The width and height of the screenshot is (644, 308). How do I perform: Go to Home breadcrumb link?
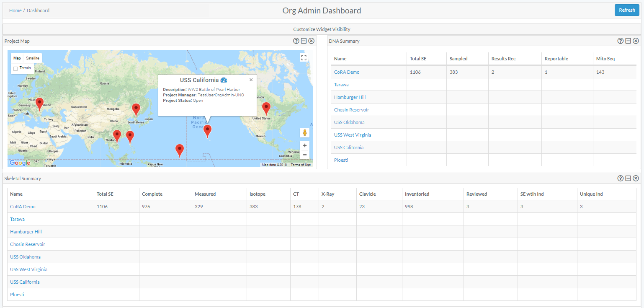15,10
